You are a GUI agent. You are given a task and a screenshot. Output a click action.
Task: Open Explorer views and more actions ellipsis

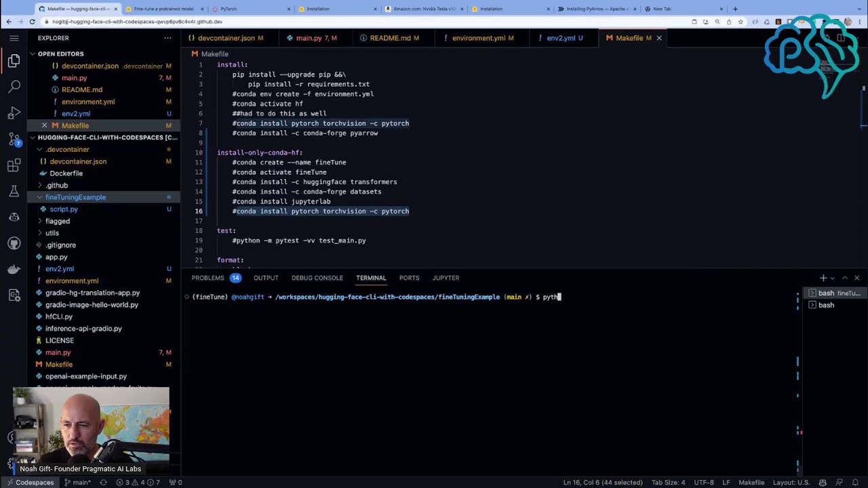[x=167, y=38]
